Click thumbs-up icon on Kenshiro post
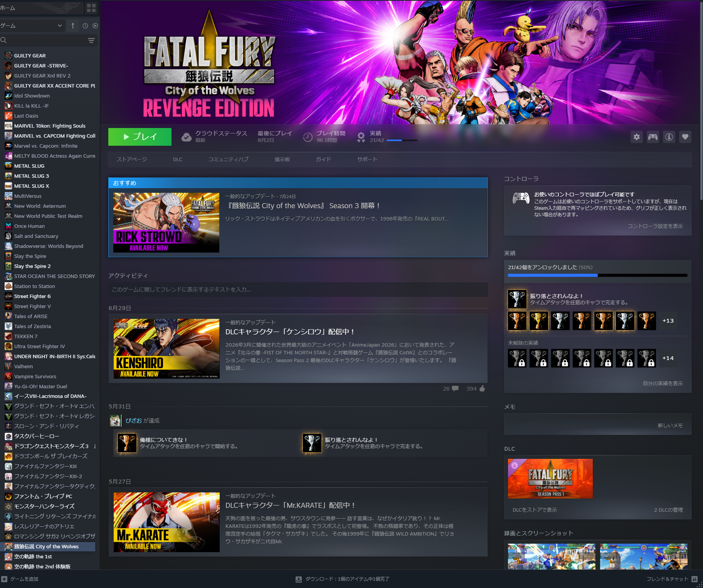Viewport: 703px width, 588px height. (482, 389)
